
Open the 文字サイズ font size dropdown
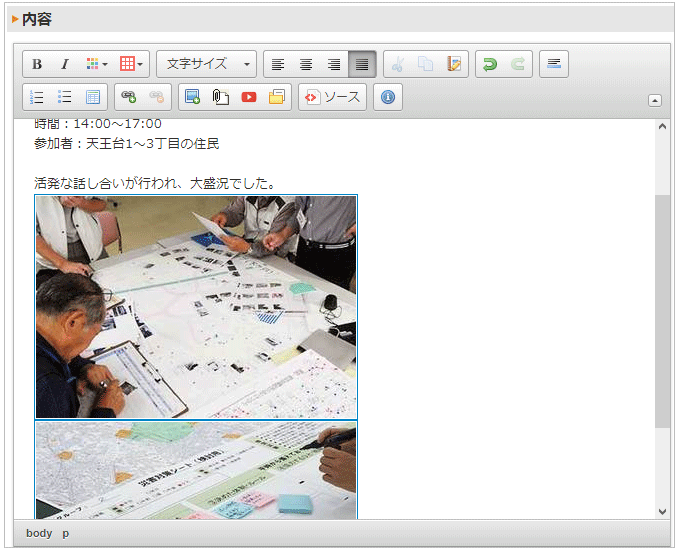click(x=207, y=64)
